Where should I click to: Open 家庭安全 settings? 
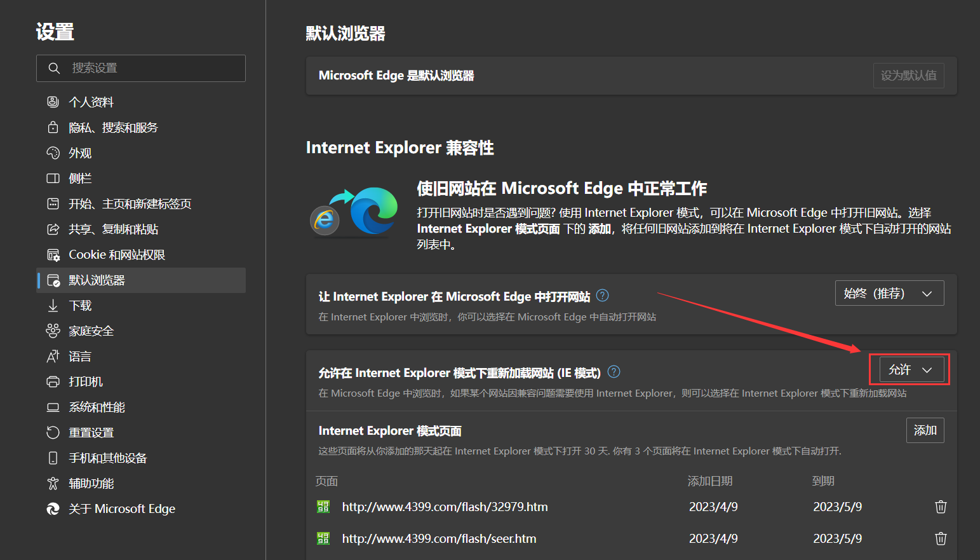141,331
